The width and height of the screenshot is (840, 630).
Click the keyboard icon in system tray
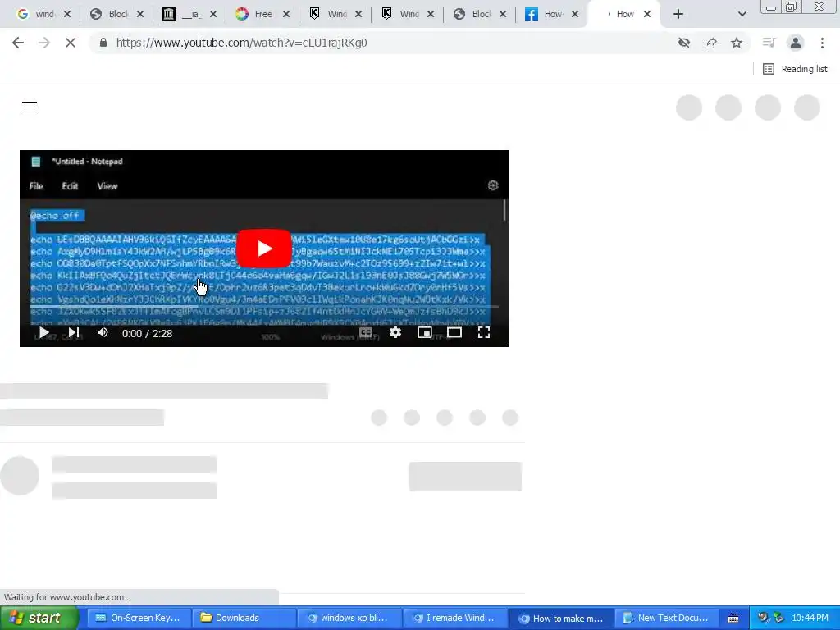[733, 619]
